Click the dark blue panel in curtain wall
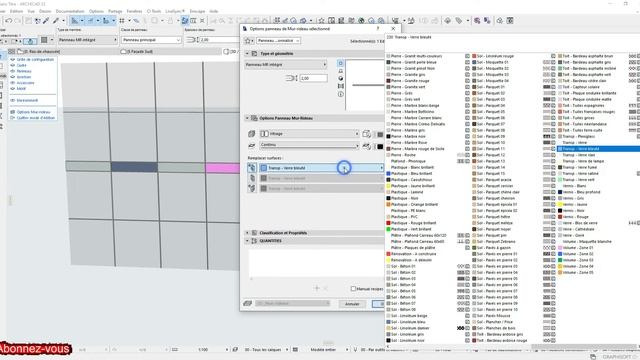This screenshot has height=360, width=640. coord(134,167)
